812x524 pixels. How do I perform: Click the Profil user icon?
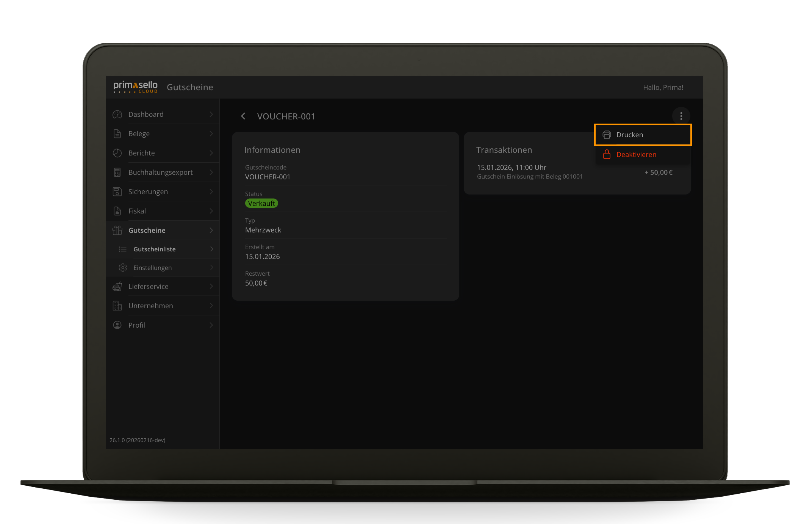(x=117, y=325)
